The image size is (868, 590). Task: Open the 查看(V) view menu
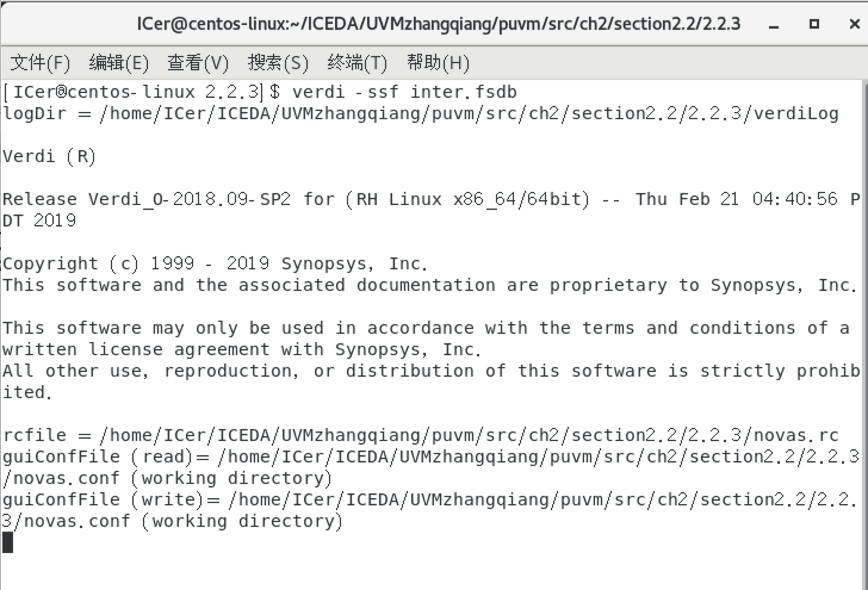click(x=198, y=63)
